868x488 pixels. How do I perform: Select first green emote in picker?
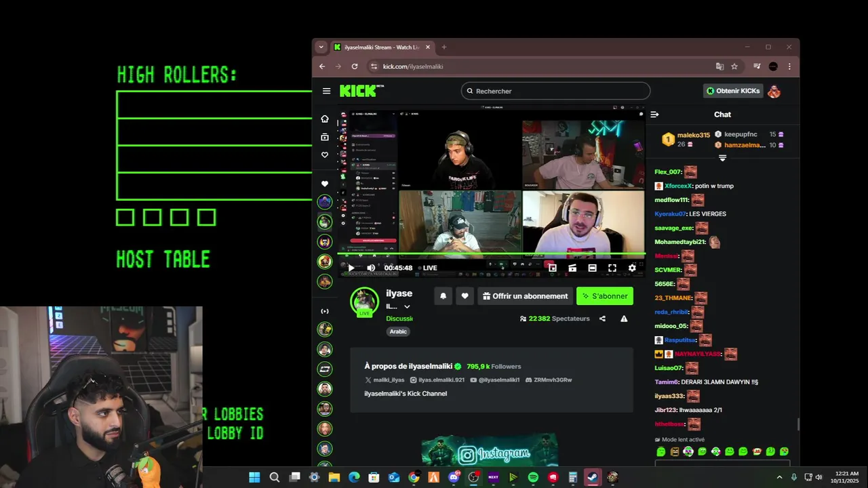coord(661,451)
